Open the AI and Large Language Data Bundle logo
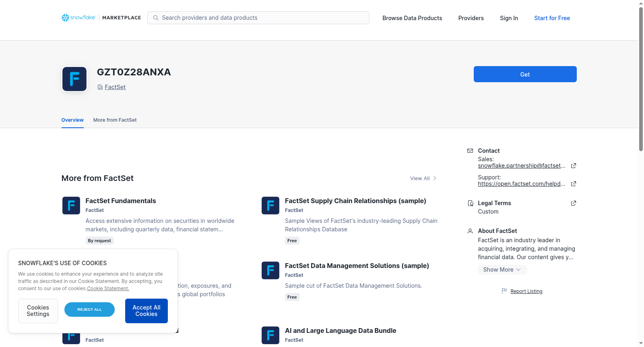Image resolution: width=644 pixels, height=347 pixels. point(270,335)
